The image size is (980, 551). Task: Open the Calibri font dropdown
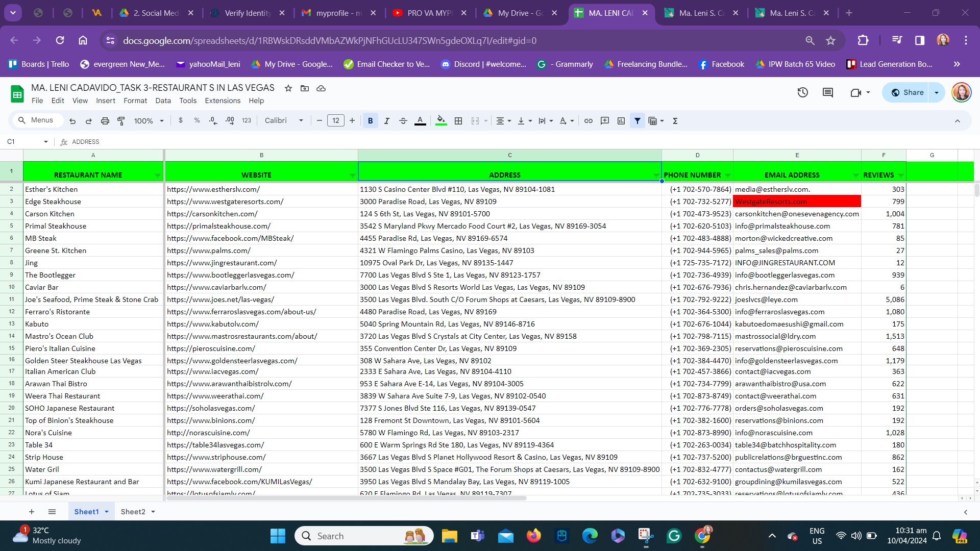284,121
